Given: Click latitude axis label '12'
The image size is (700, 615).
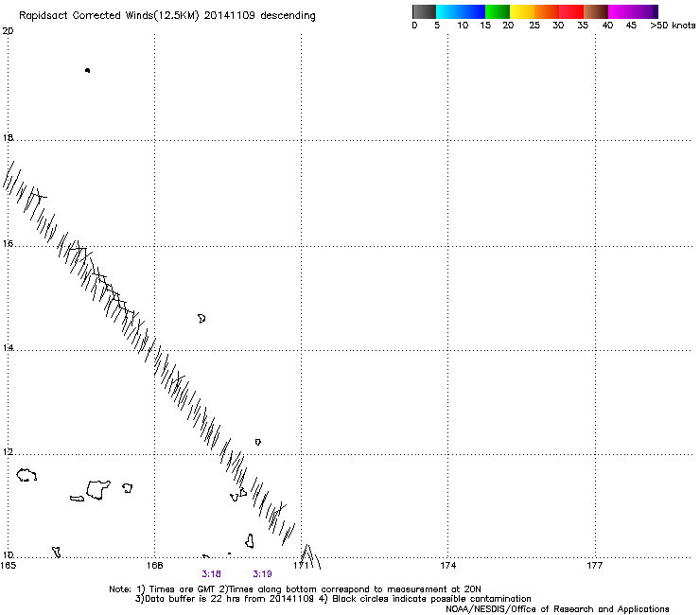Looking at the screenshot, I should 8,452.
